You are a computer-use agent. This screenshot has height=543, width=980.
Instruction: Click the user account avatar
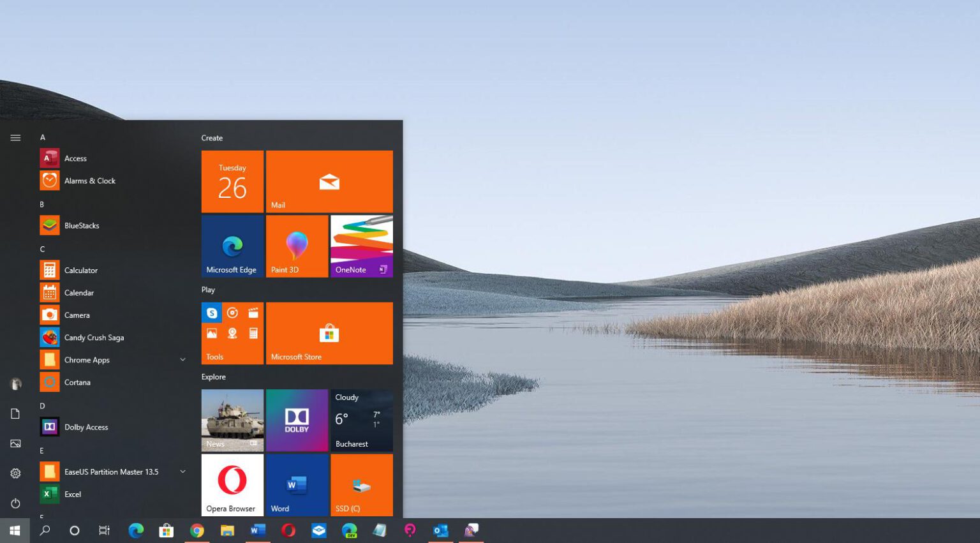pos(15,383)
